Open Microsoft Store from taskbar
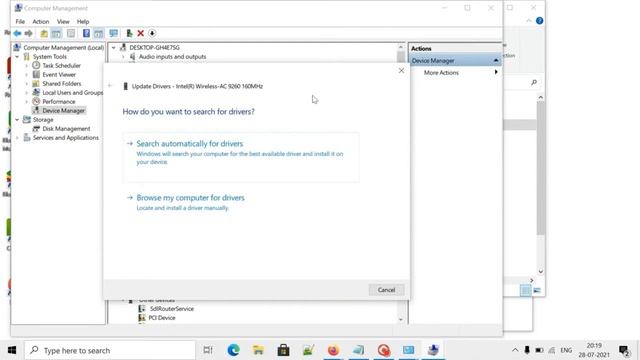This screenshot has width=640, height=360. point(283,350)
